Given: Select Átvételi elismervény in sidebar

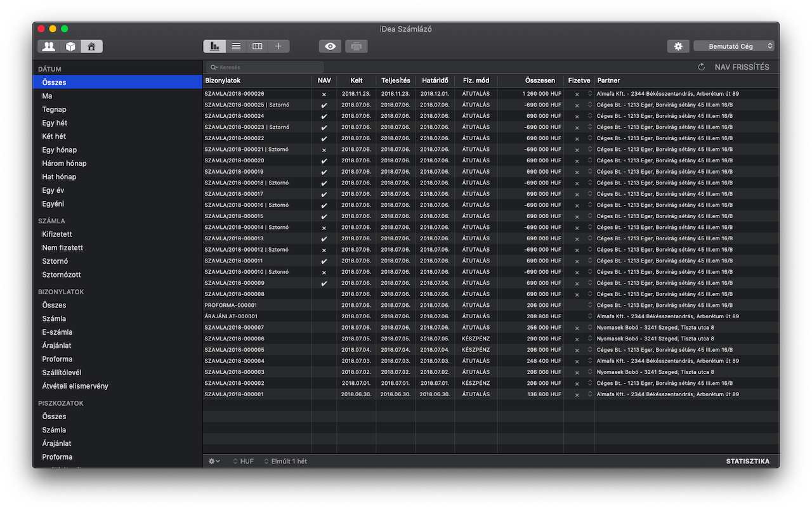Looking at the screenshot, I should tap(117, 386).
